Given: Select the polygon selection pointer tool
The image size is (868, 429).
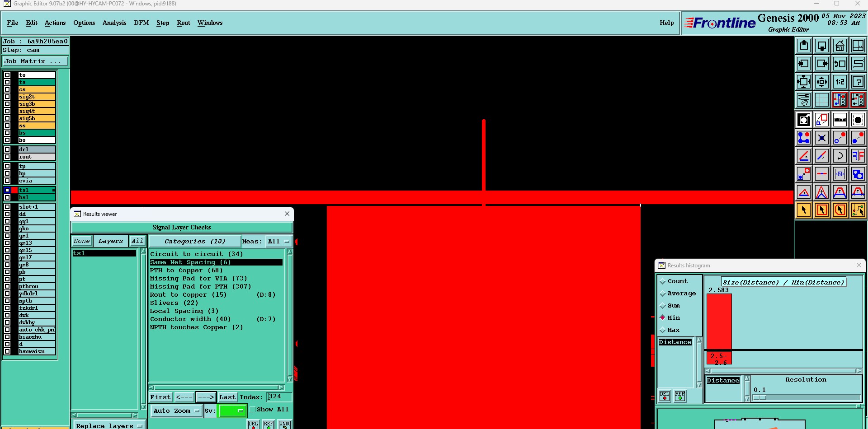Looking at the screenshot, I should click(x=840, y=210).
